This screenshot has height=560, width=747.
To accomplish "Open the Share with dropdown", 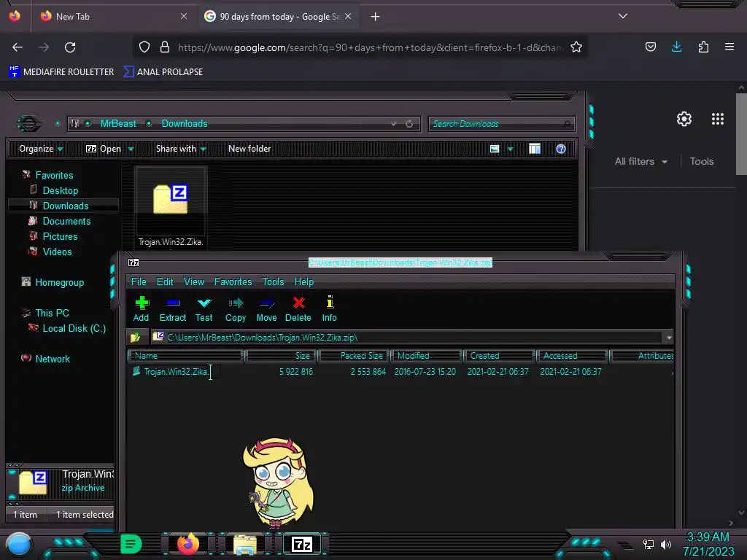I will [181, 149].
